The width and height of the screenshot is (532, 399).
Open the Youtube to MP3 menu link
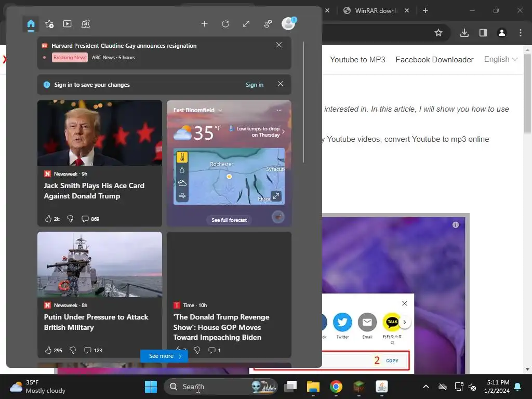pyautogui.click(x=357, y=60)
